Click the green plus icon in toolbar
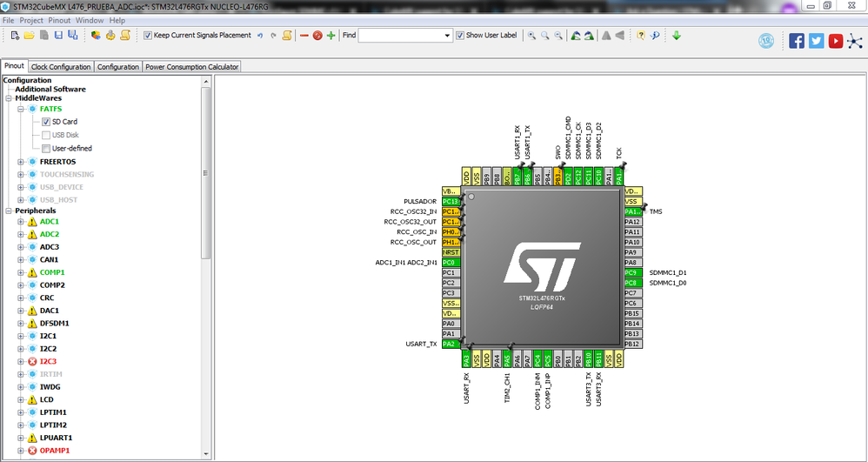Screen dimensions: 868x462 (331, 36)
